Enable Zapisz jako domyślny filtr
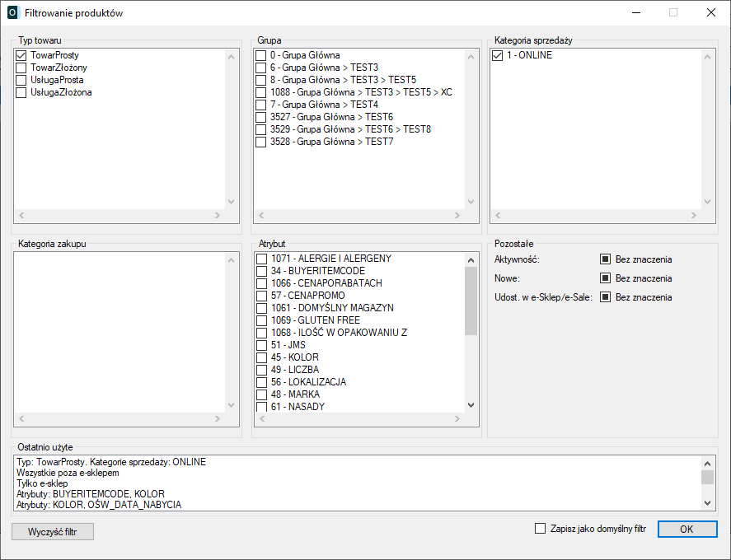Viewport: 731px width, 560px height. pos(541,529)
